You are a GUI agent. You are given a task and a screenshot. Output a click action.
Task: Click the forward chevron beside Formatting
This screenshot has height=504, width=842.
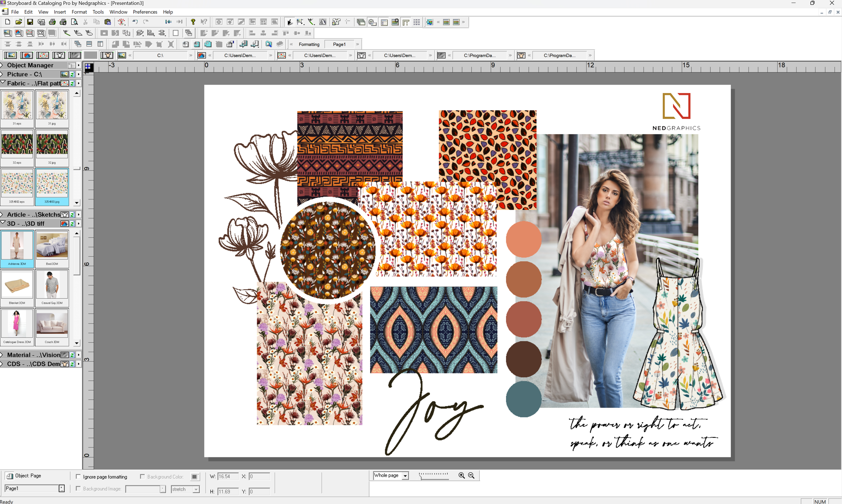tap(357, 44)
